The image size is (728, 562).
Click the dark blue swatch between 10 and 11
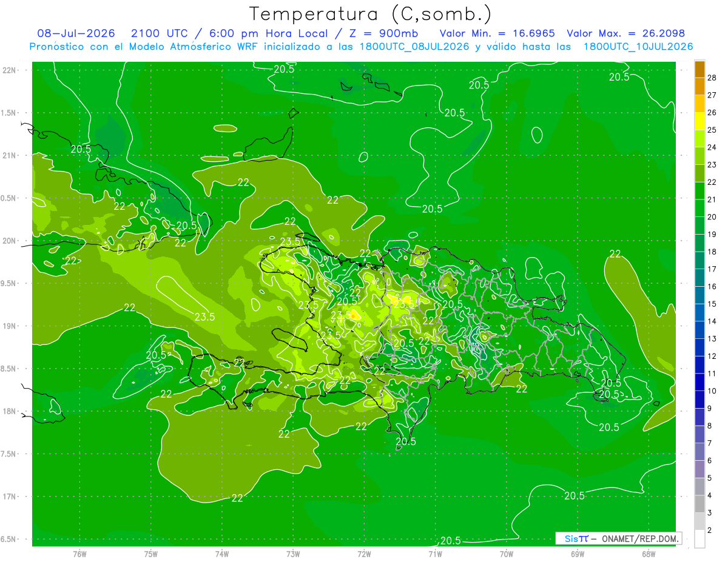pyautogui.click(x=699, y=382)
